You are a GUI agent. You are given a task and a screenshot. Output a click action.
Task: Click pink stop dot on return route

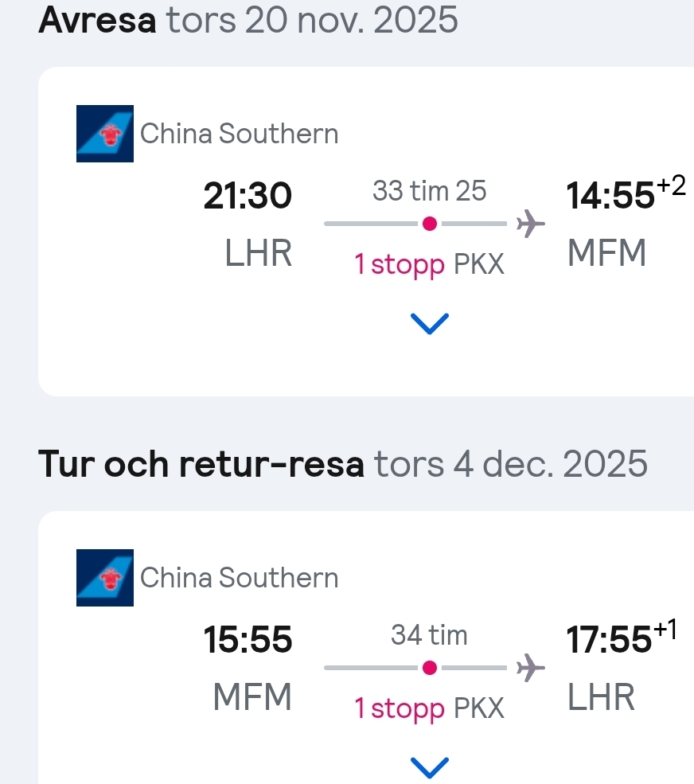(430, 668)
